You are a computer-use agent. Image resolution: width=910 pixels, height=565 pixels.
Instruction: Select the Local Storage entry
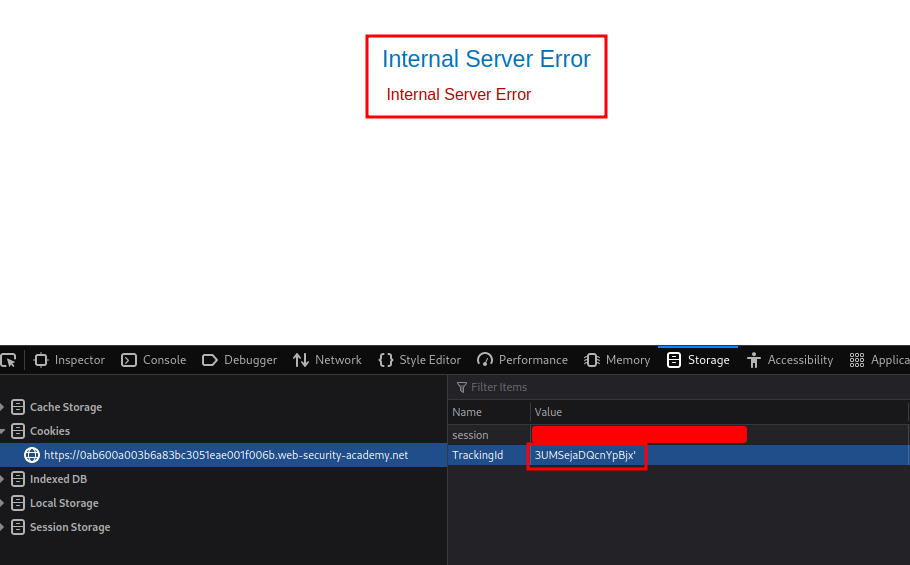click(64, 503)
